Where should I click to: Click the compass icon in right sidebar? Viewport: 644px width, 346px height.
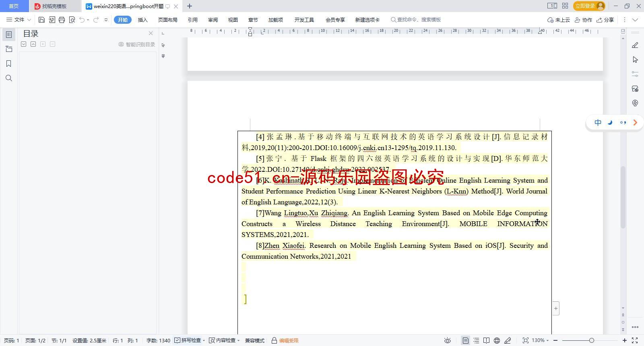635,103
